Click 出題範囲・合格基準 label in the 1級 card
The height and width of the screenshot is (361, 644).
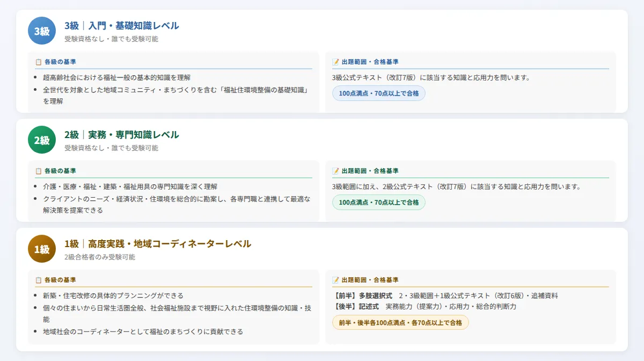click(x=370, y=280)
